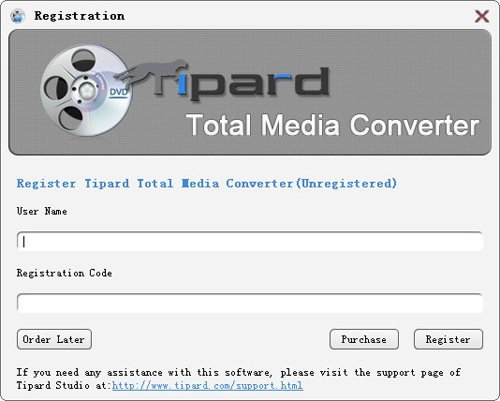Focus the Registration Code input field
500x401 pixels.
click(250, 303)
